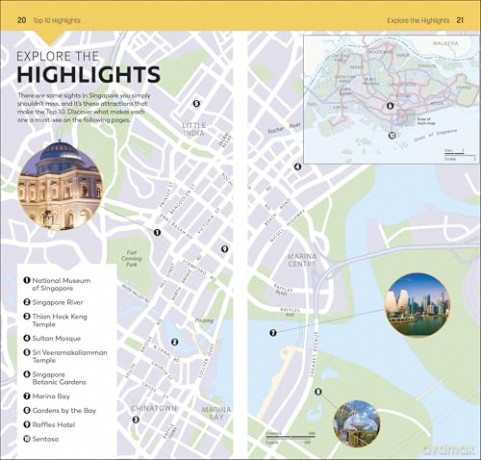Select map marker 2 on the Singapore River
This screenshot has width=481, height=460.
point(174,342)
